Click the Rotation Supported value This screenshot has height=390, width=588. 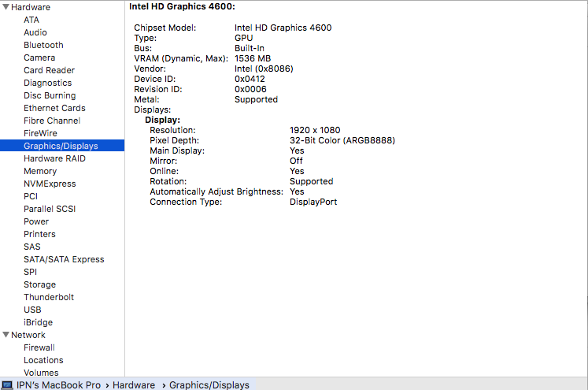pos(311,181)
